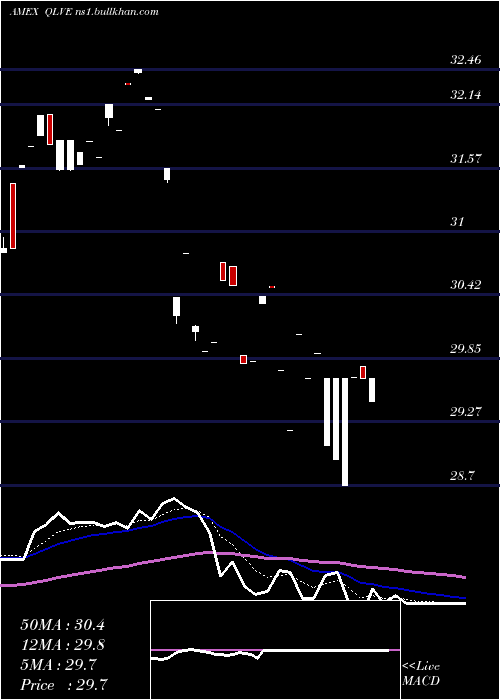Click the 12MA : 29.8 readout
500x700 pixels.
coord(62,645)
